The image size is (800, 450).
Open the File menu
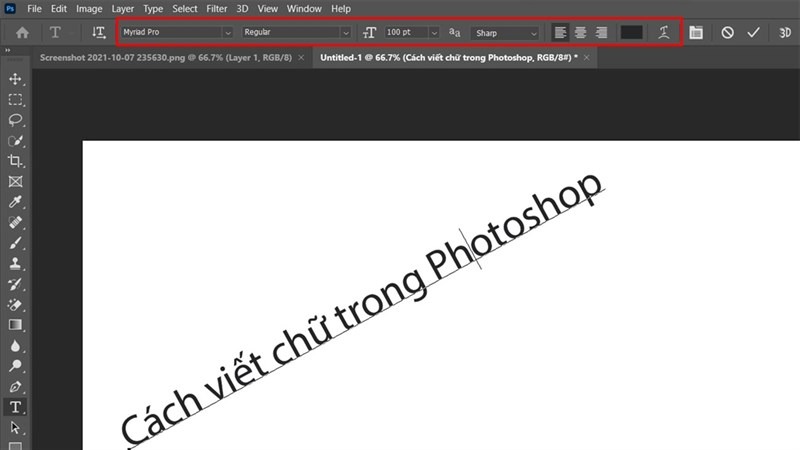[34, 9]
